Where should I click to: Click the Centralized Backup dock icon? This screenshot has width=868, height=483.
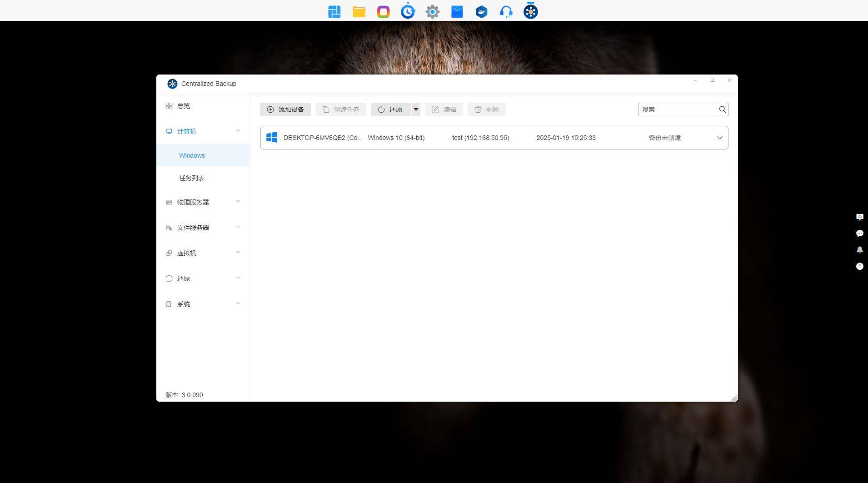(530, 11)
